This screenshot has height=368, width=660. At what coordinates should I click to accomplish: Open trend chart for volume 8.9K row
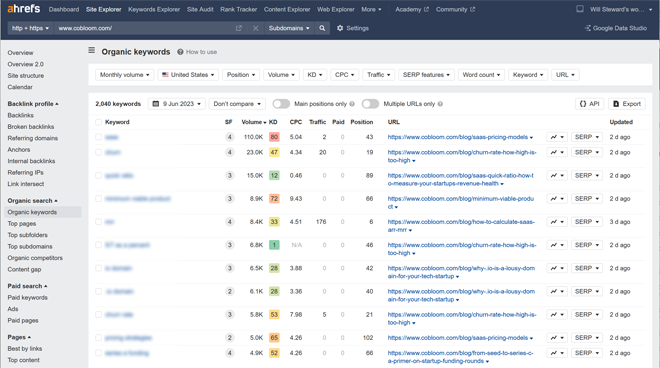[x=557, y=199]
